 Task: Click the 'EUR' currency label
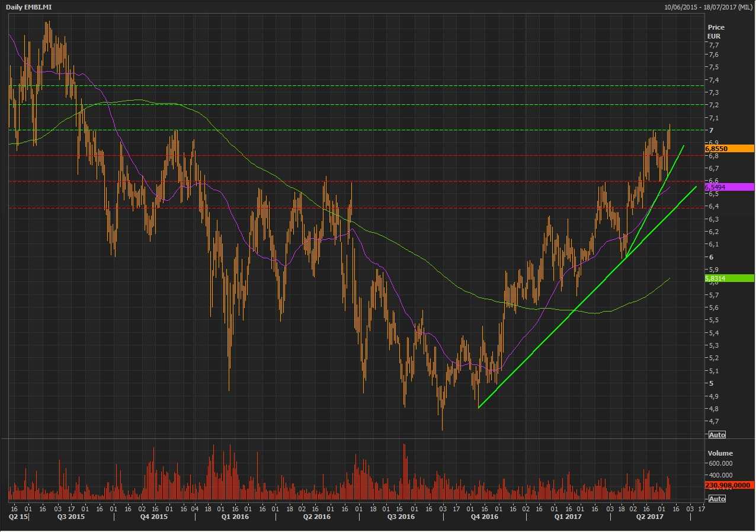pos(714,36)
